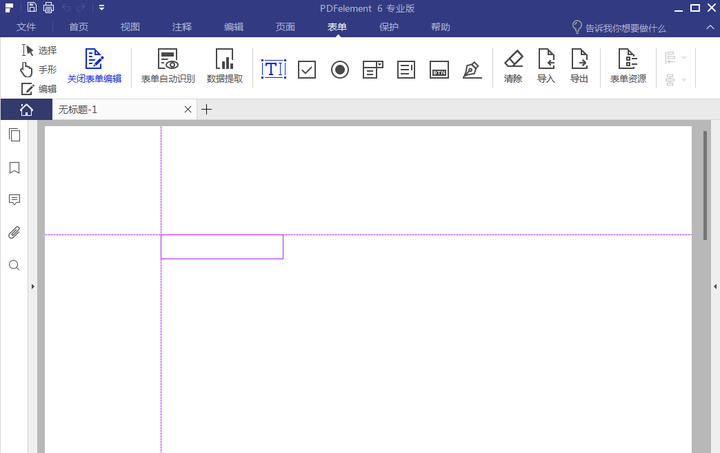Click the Home start page icon

(26, 110)
